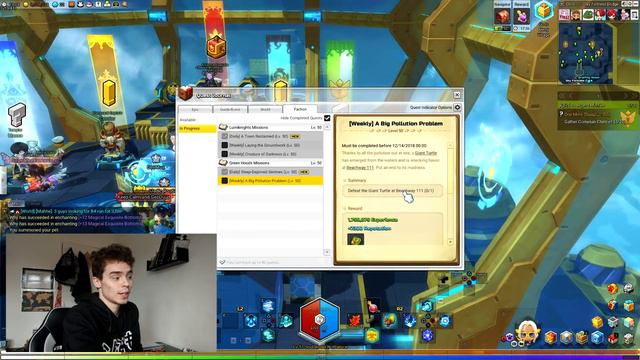This screenshot has width=640, height=360.
Task: Click the reward item icon
Action: click(355, 240)
